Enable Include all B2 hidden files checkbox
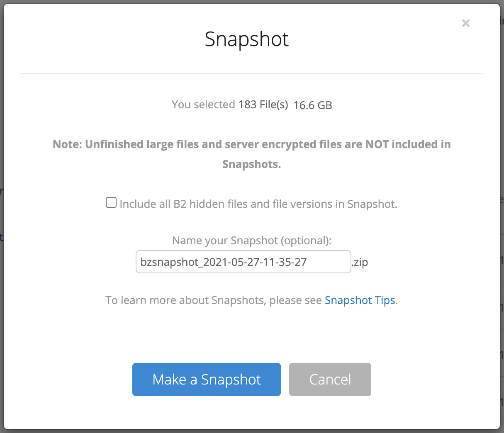 pyautogui.click(x=111, y=202)
